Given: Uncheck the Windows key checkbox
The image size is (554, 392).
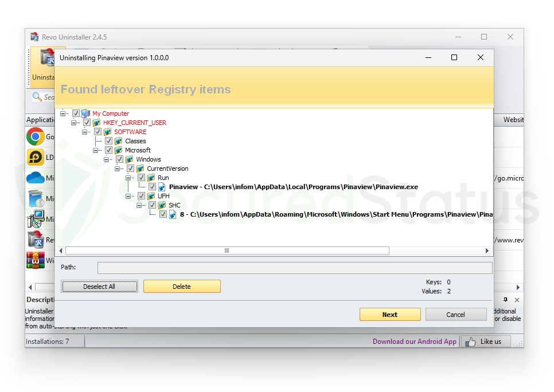Looking at the screenshot, I should click(x=120, y=159).
